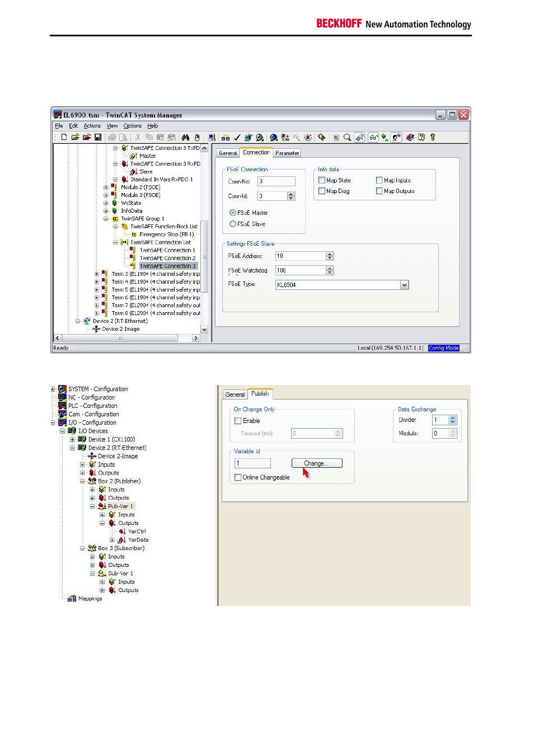Expand the VarData node
534x756 pixels.
pos(113,540)
